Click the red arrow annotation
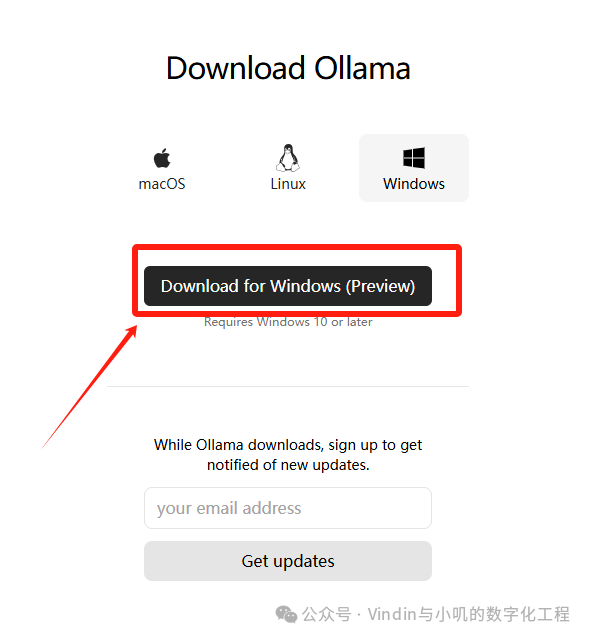 (x=89, y=387)
